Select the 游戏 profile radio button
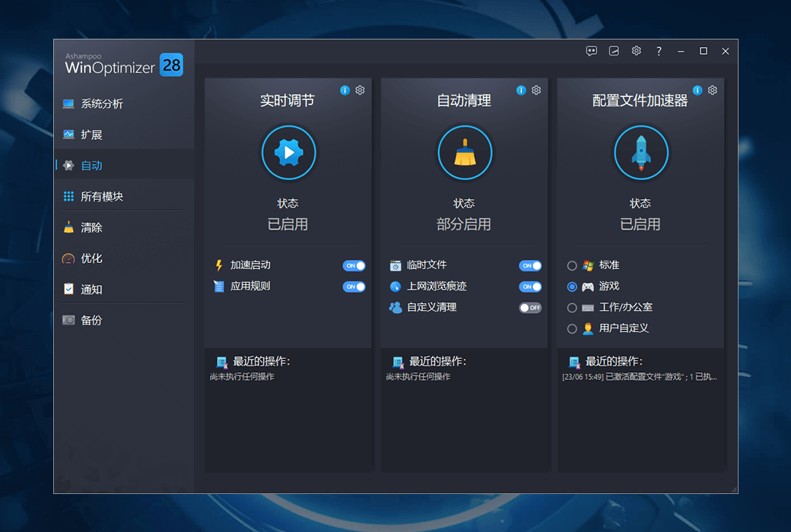The image size is (791, 532). pyautogui.click(x=571, y=287)
